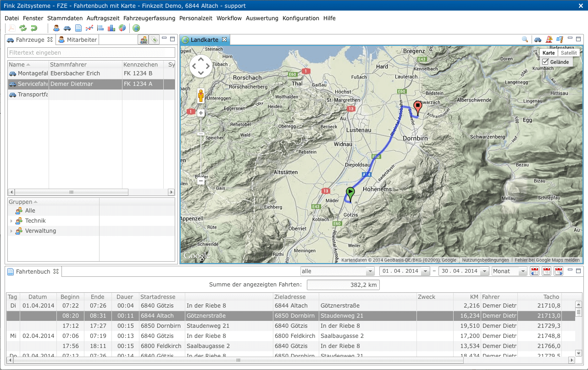Click the green single-arrow undo toolbar icon
The width and height of the screenshot is (588, 370).
34,28
